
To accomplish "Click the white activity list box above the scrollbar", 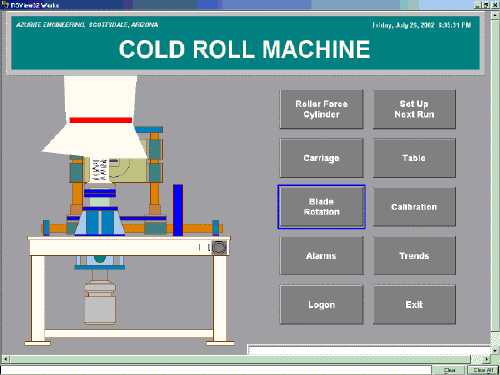I will tap(368, 350).
